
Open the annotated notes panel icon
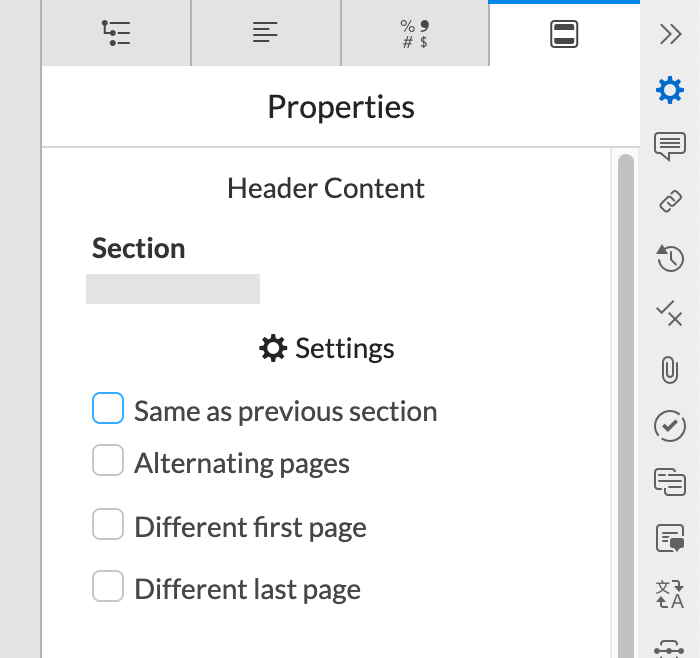[x=669, y=538]
